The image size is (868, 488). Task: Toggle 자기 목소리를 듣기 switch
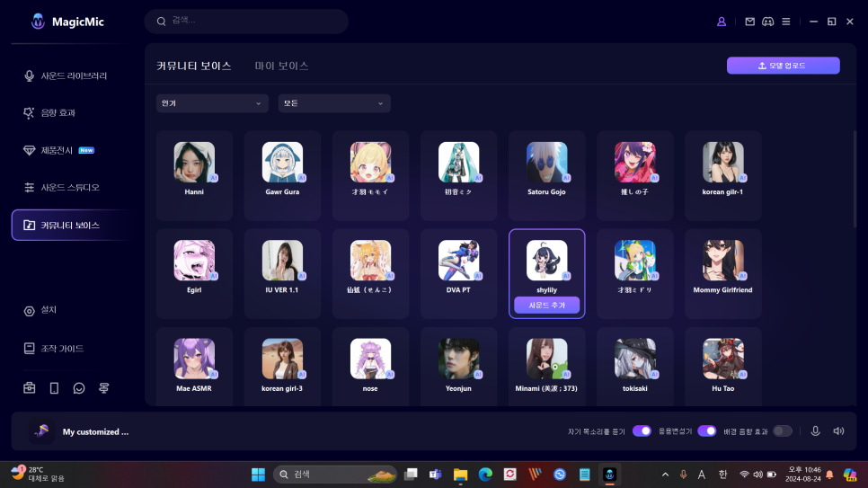[x=642, y=431]
